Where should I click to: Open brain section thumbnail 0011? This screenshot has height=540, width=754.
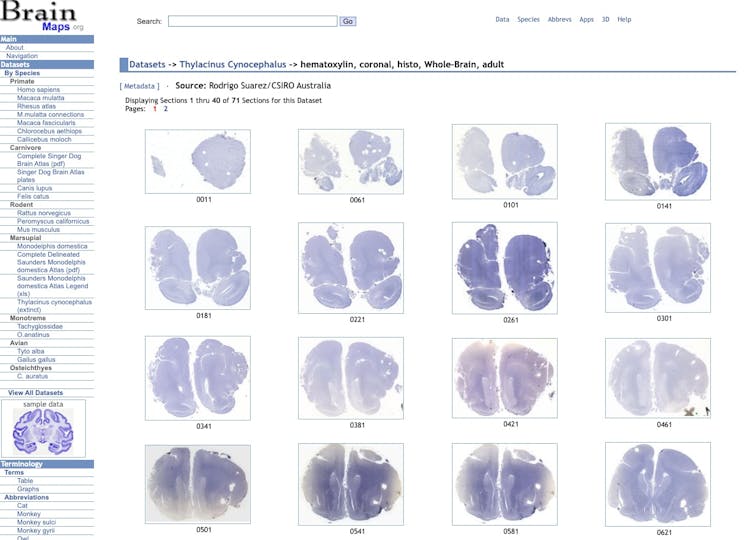coord(197,161)
